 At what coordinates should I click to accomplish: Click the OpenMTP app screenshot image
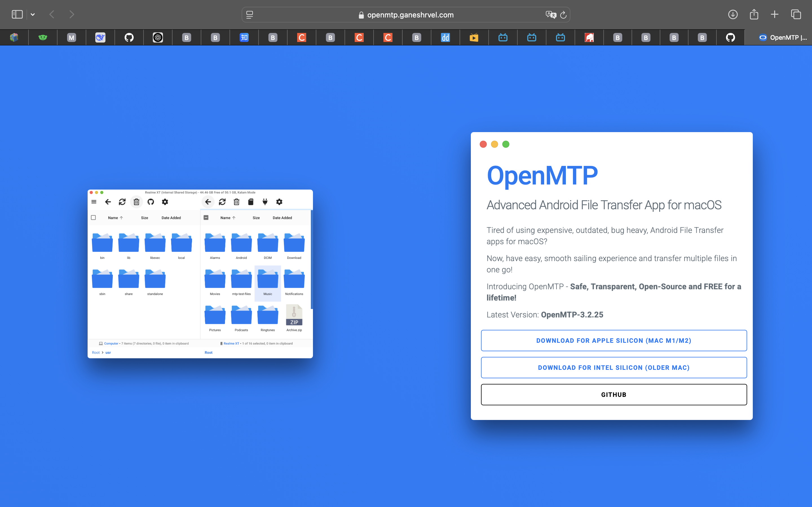[200, 273]
